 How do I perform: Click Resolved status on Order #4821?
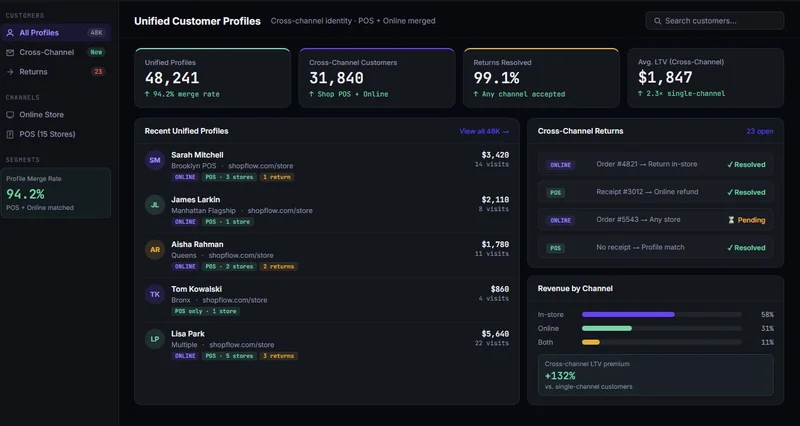(746, 165)
